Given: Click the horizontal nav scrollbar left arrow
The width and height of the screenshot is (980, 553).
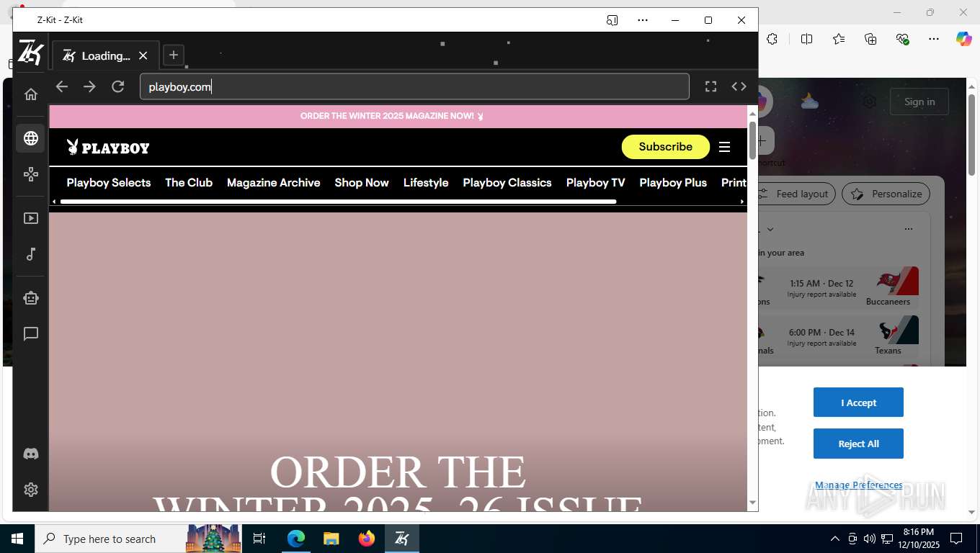Looking at the screenshot, I should 54,202.
